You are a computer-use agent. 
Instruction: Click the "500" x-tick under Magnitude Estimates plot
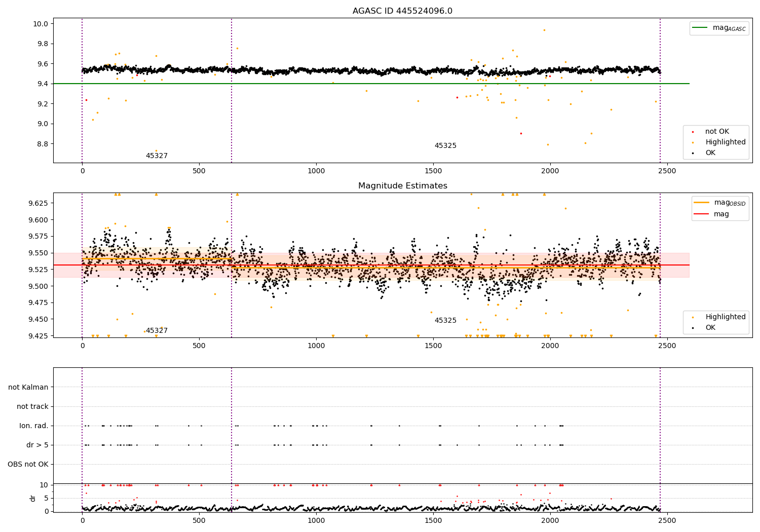(x=199, y=346)
